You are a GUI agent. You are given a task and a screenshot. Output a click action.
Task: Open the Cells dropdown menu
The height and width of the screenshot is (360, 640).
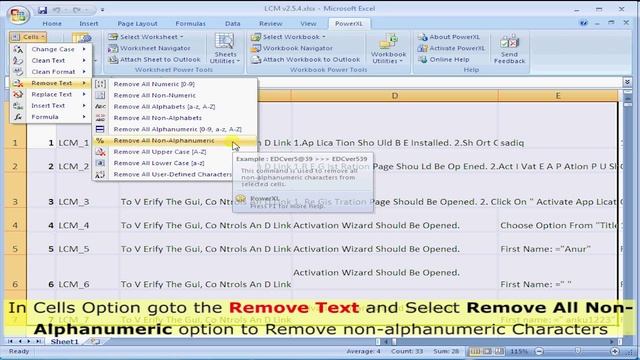click(x=28, y=37)
